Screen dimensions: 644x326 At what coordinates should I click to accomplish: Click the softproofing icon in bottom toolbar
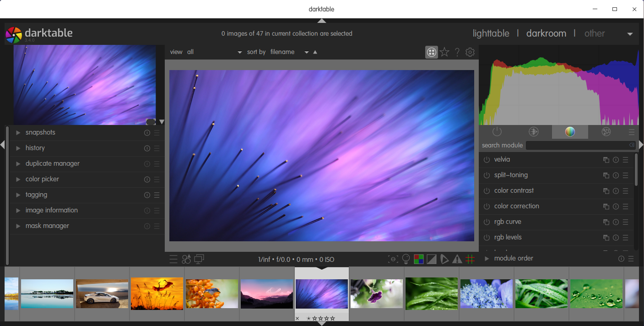click(x=444, y=260)
